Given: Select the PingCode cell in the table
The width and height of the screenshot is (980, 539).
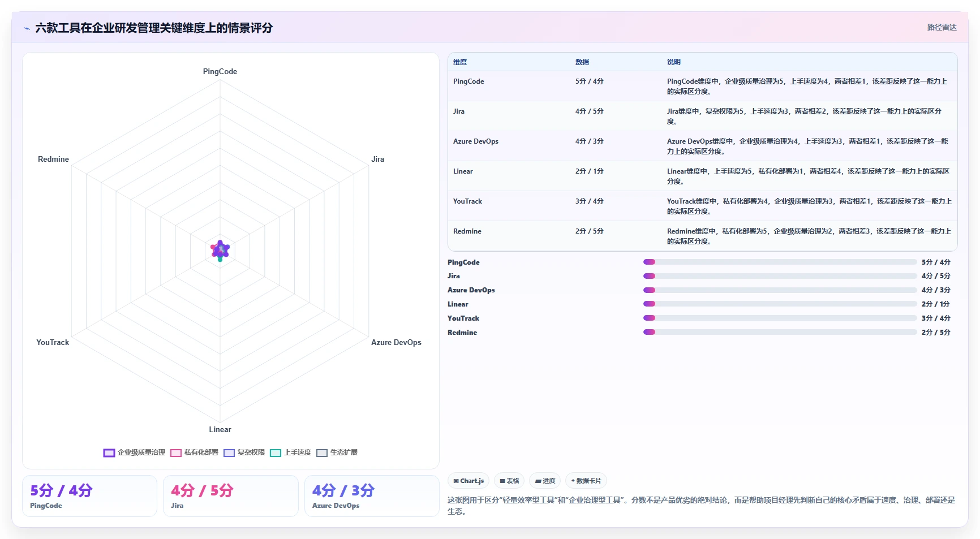Looking at the screenshot, I should coord(468,81).
